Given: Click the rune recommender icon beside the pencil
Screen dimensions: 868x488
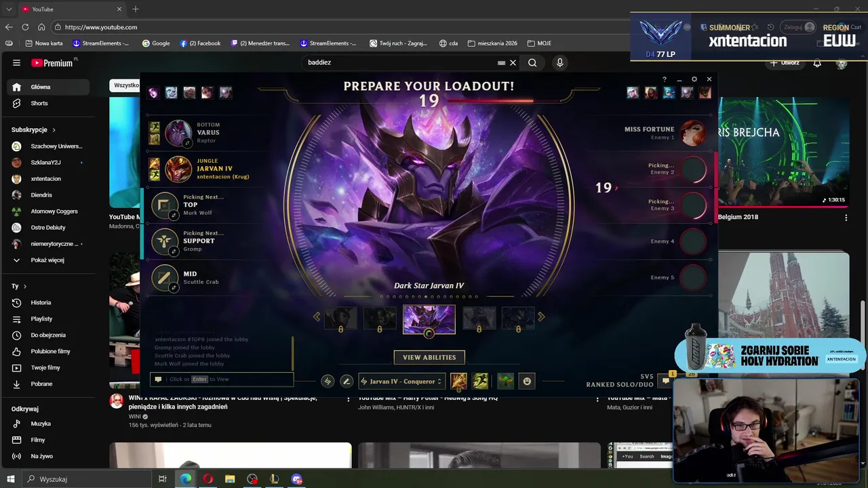Looking at the screenshot, I should click(x=328, y=381).
